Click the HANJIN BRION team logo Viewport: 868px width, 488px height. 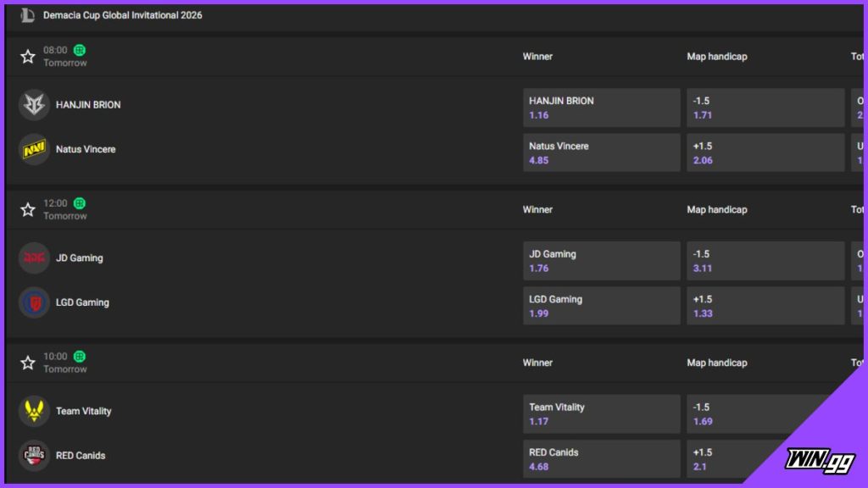[34, 104]
